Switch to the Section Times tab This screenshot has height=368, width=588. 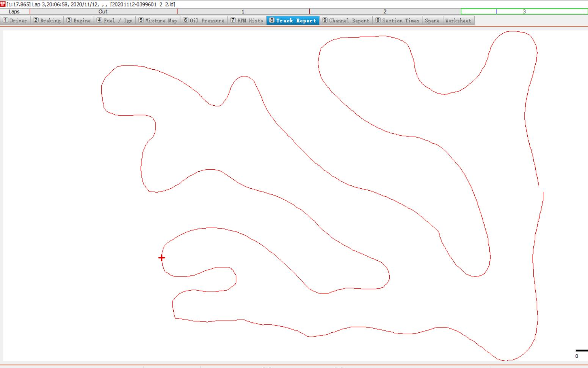[397, 20]
